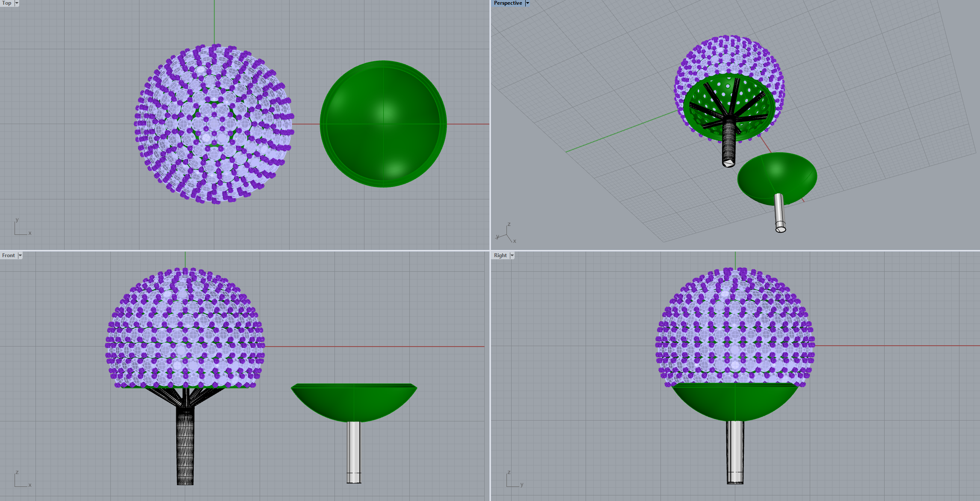Activate the Perspective viewport title
980x501 pixels.
tap(508, 3)
